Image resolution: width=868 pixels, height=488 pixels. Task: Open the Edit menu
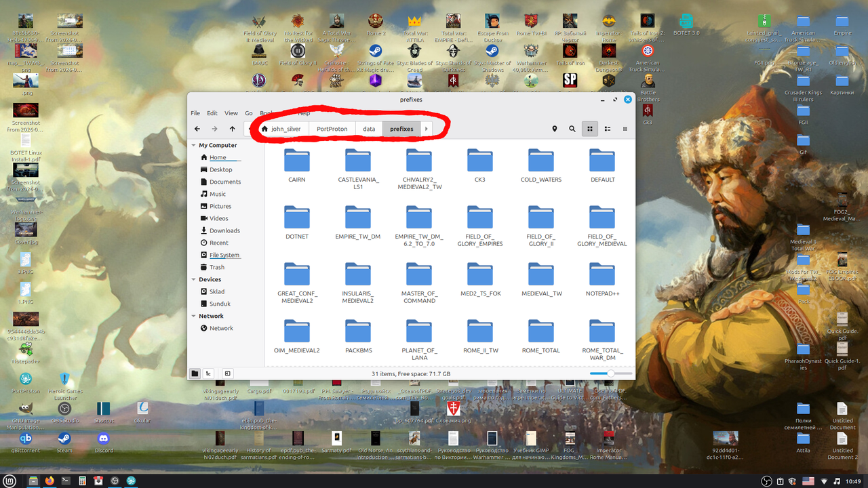212,113
